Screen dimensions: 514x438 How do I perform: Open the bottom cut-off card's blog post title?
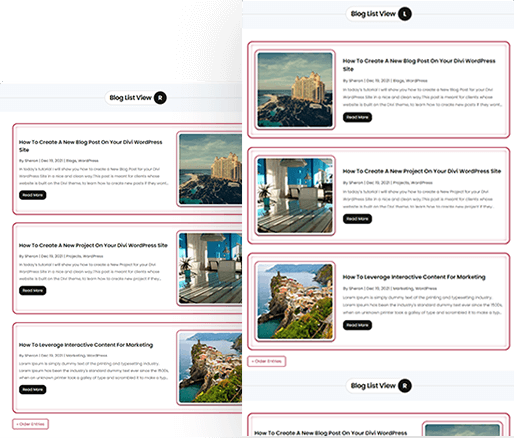coord(331,433)
